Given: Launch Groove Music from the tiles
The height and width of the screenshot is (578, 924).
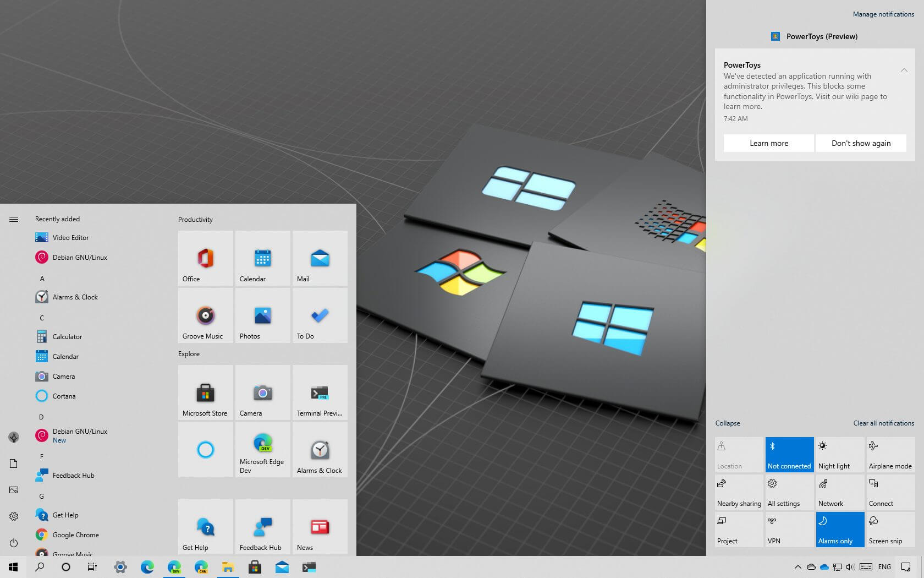Looking at the screenshot, I should [x=205, y=315].
